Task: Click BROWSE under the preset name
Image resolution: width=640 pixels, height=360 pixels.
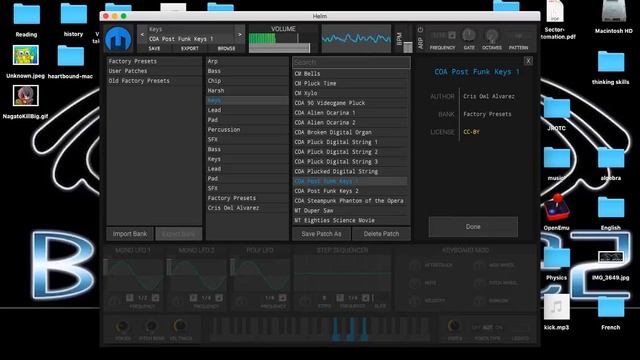Action: click(x=226, y=49)
